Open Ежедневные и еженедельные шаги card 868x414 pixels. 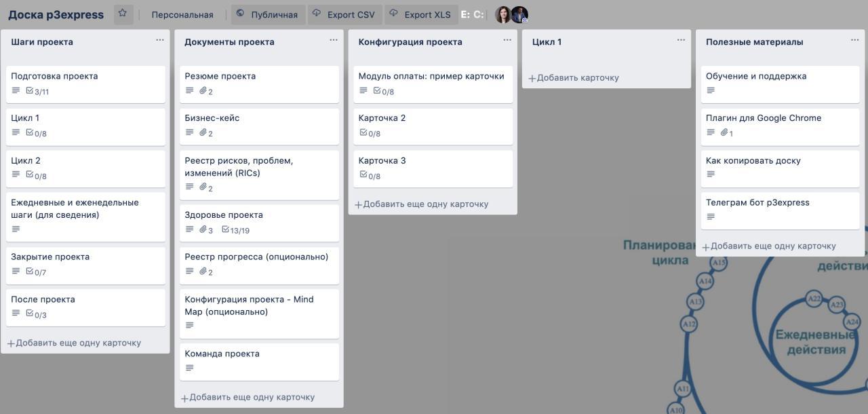[85, 217]
